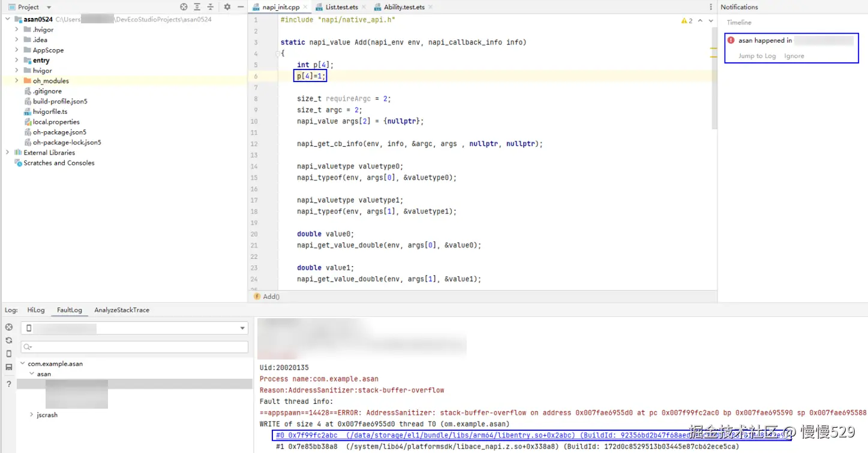Screen dimensions: 868x453
Task: Click the FaultLog search input field
Action: [x=134, y=347]
